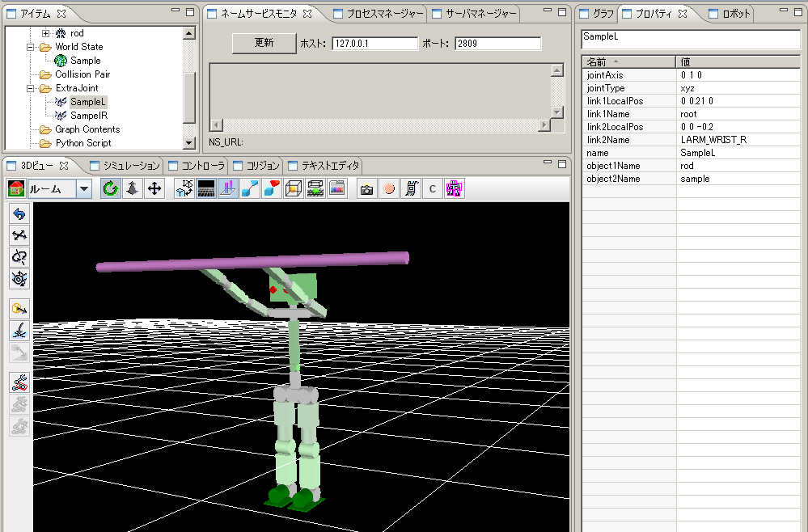Open the ルーム view mode dropdown
The image size is (808, 532).
[83, 188]
